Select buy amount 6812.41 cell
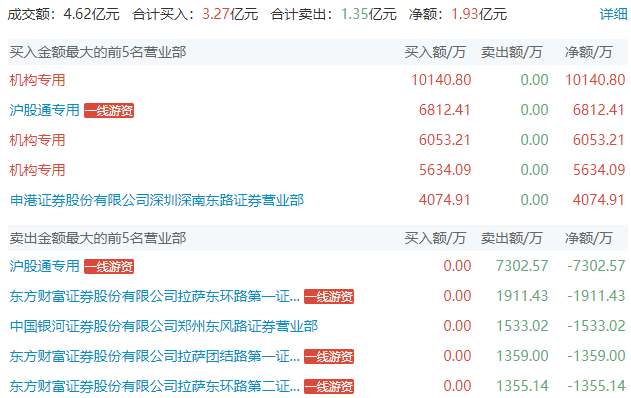 pyautogui.click(x=445, y=110)
